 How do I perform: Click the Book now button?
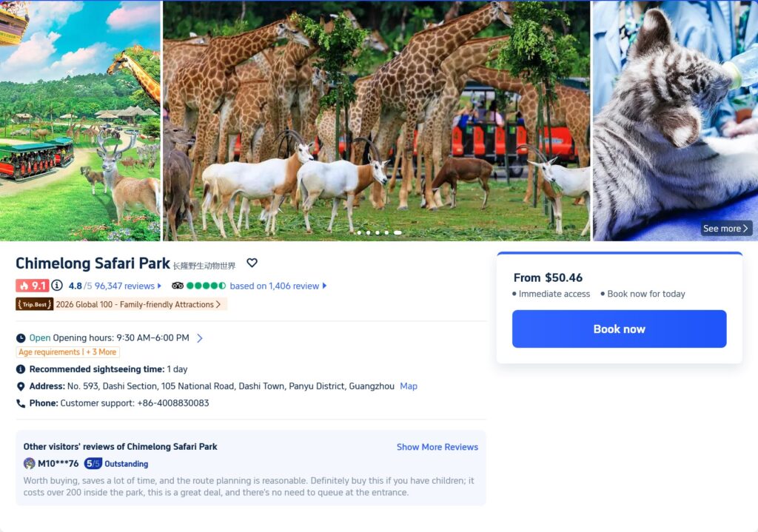(x=619, y=329)
